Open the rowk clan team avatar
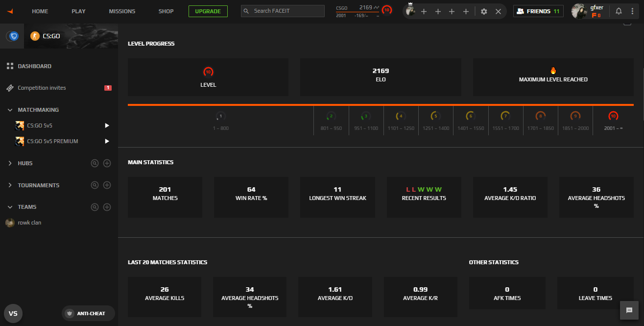This screenshot has height=326, width=644. click(10, 223)
